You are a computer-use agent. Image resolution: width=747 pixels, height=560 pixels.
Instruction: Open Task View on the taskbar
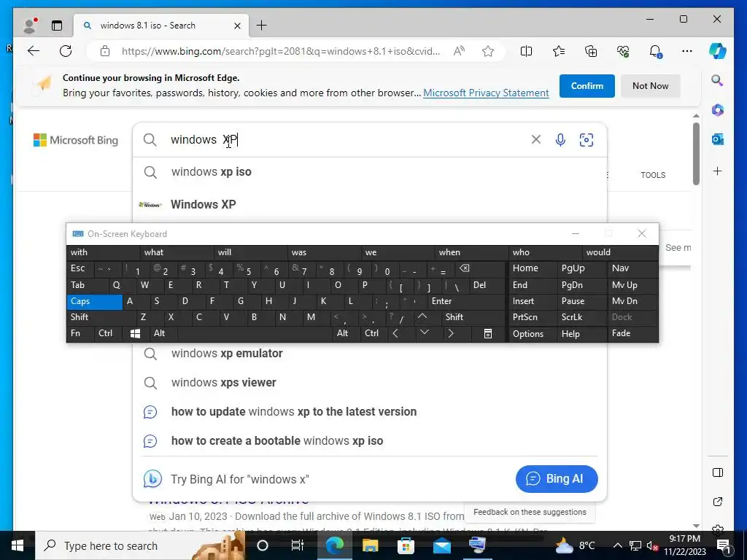(298, 545)
